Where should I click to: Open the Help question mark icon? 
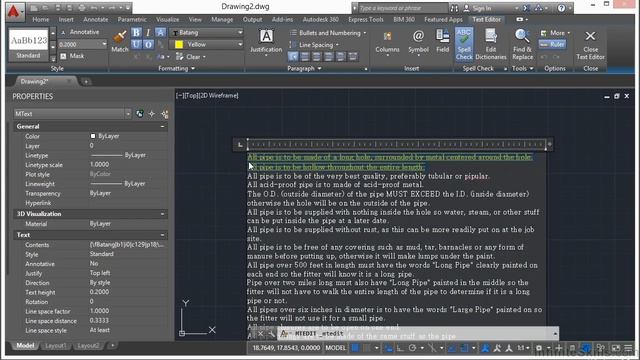tap(562, 8)
